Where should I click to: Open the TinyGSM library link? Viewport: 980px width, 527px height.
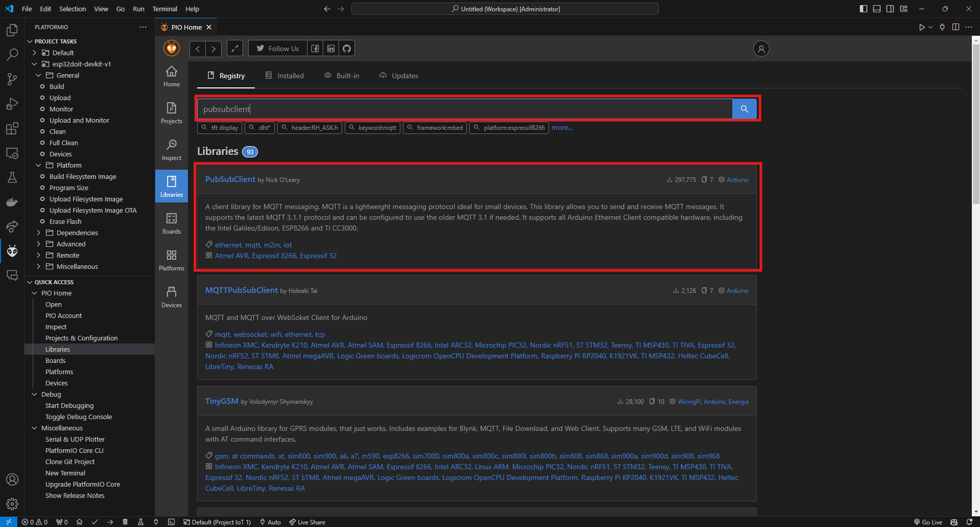pos(222,401)
